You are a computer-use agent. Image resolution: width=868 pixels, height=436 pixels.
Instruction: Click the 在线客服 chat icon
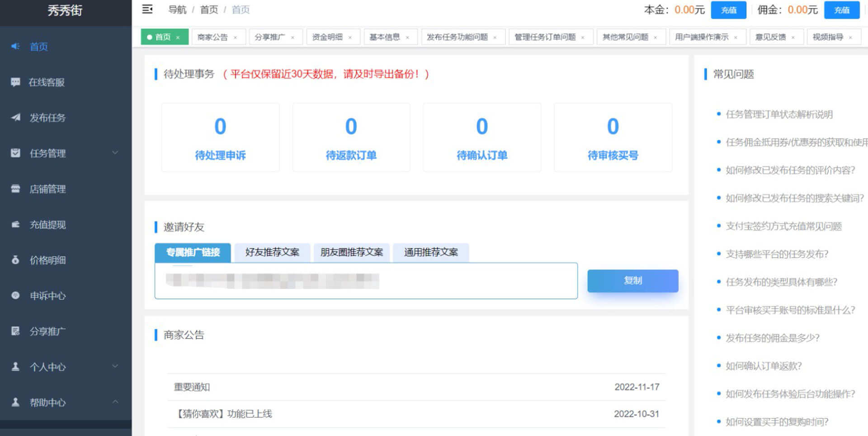pos(15,82)
